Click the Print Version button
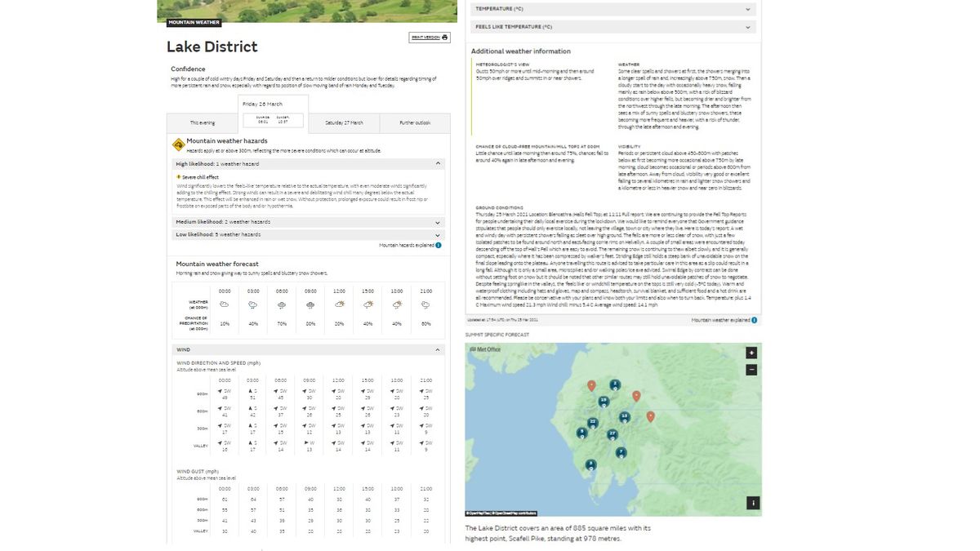 click(x=428, y=37)
